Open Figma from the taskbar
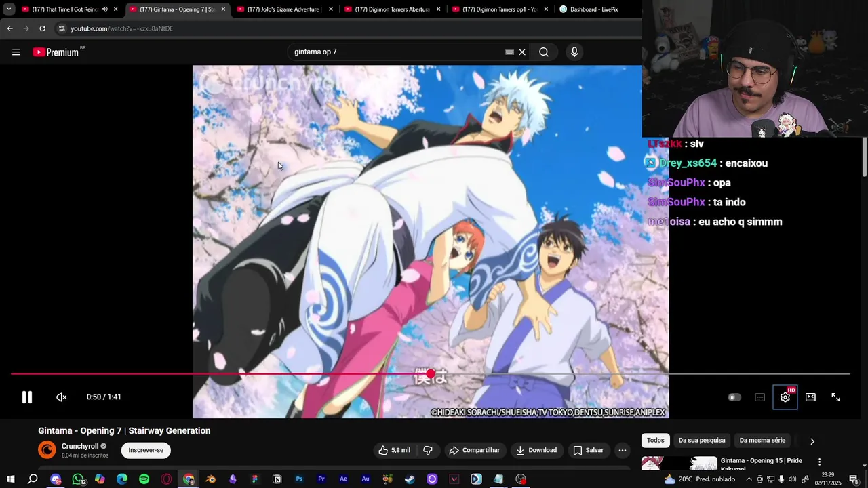The width and height of the screenshot is (868, 488). [255, 479]
